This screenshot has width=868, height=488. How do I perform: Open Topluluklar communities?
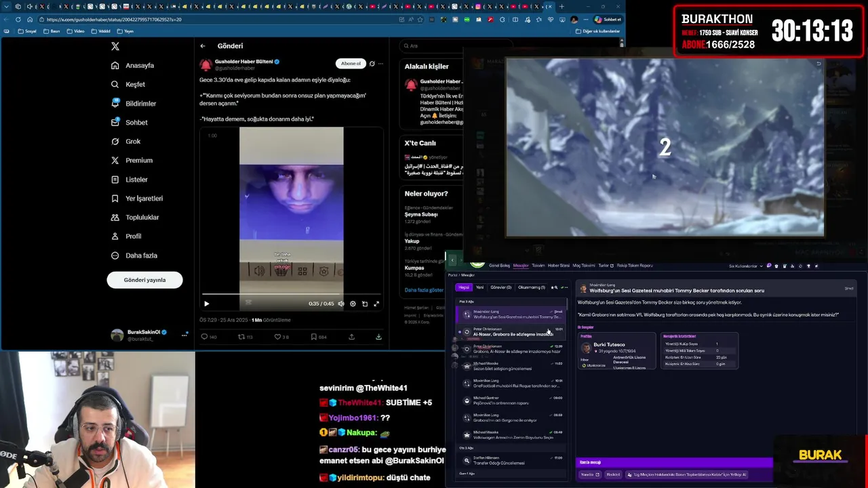pyautogui.click(x=135, y=218)
